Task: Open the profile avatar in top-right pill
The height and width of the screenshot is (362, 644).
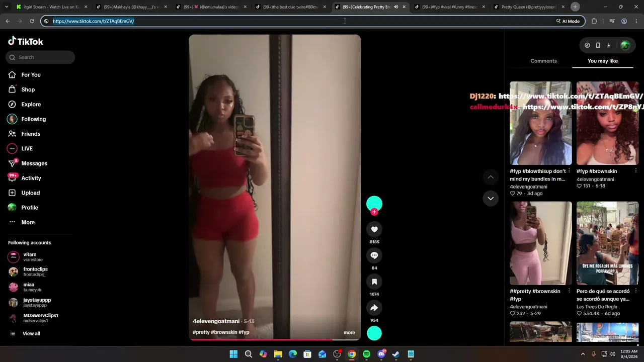Action: pyautogui.click(x=625, y=45)
